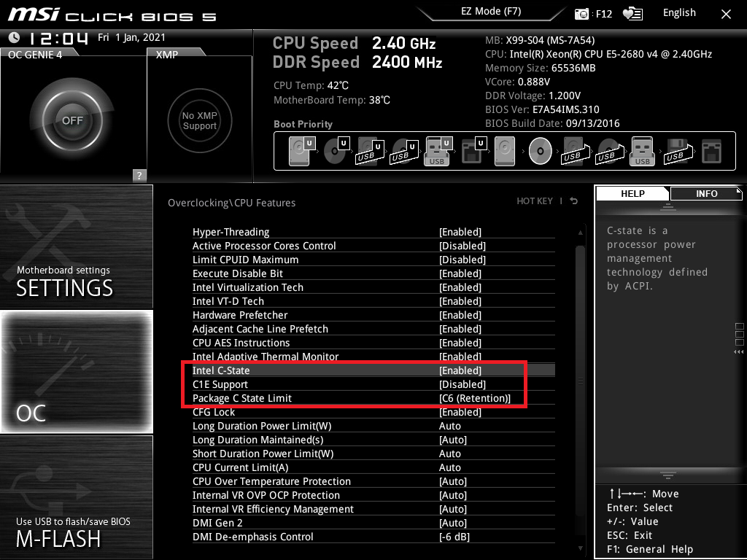The image size is (747, 560).
Task: Open the Intel Virtualization Tech option
Action: (373, 287)
